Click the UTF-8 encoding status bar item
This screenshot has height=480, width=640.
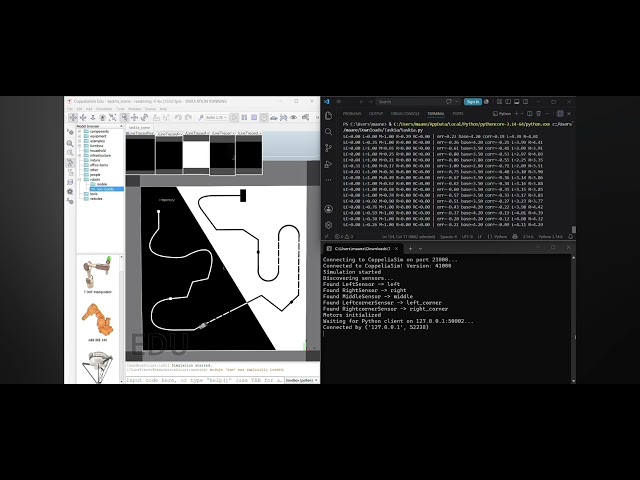tap(467, 236)
